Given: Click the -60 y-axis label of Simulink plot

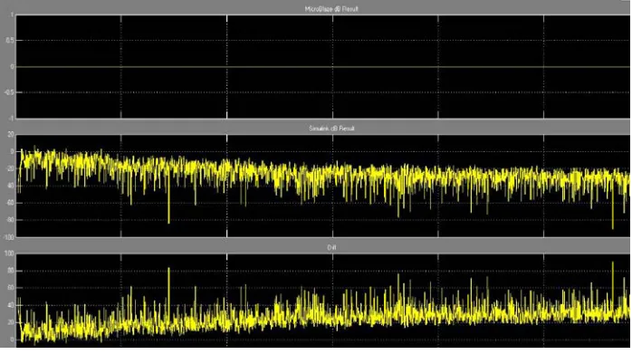Looking at the screenshot, I should tap(10, 203).
